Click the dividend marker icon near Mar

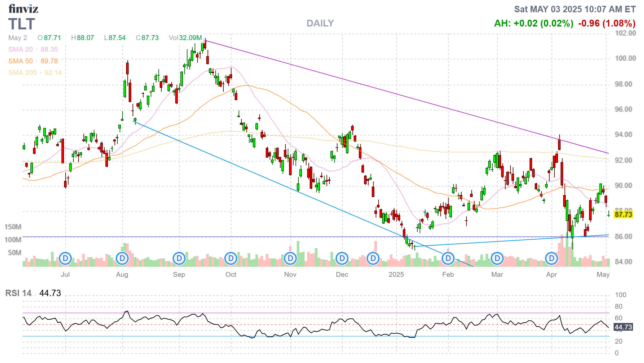[497, 258]
